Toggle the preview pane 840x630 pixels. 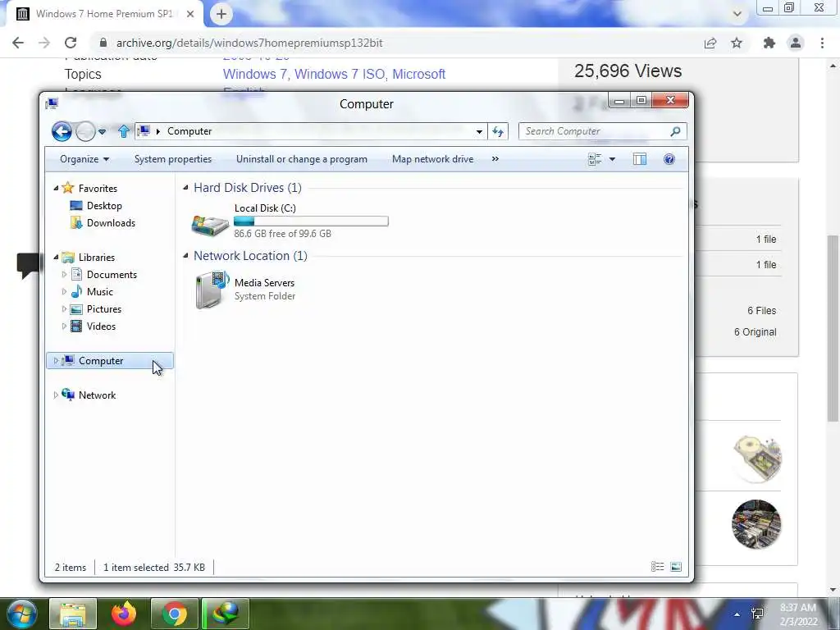640,159
